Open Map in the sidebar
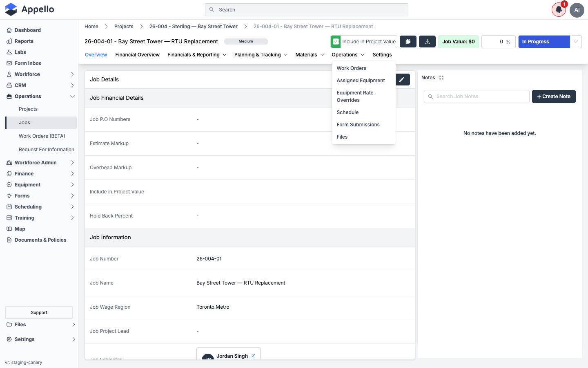 pos(20,229)
